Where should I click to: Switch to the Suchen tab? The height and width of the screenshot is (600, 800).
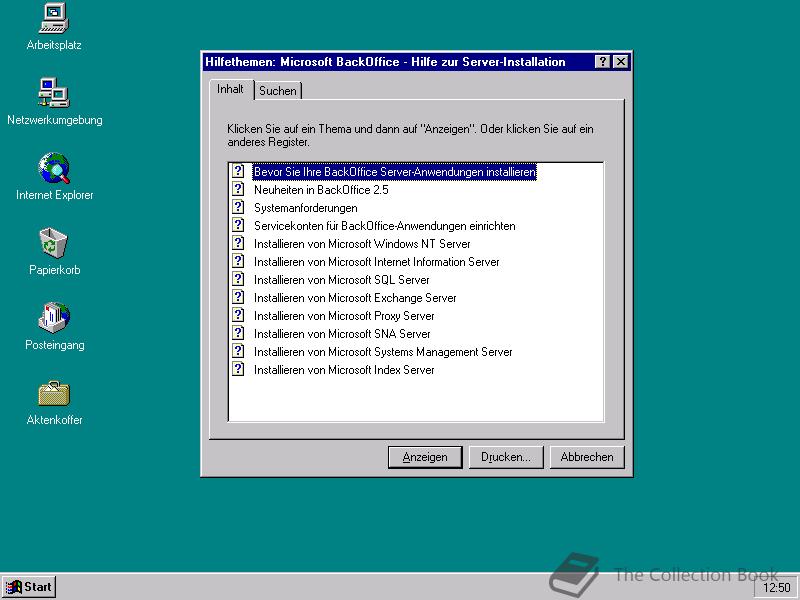coord(278,91)
